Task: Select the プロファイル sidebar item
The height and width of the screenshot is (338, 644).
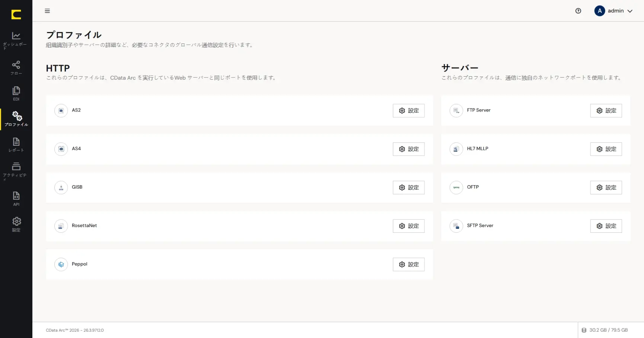Action: (x=16, y=119)
